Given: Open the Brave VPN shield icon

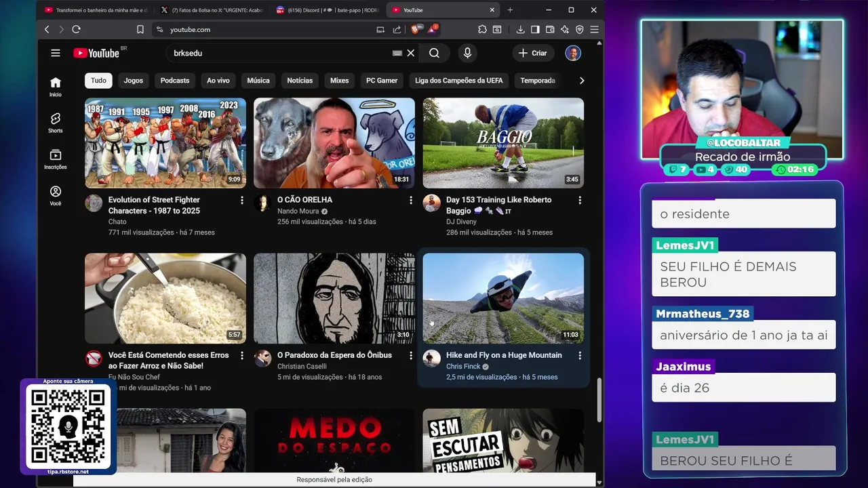Looking at the screenshot, I should tap(579, 30).
